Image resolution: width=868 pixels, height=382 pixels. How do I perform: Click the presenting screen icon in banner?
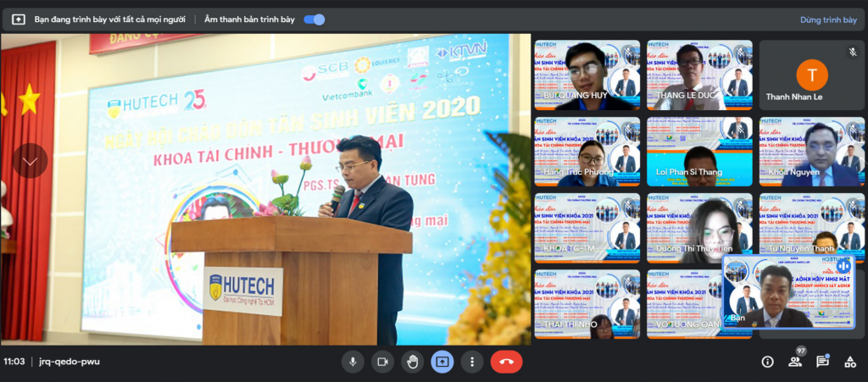coord(19,19)
